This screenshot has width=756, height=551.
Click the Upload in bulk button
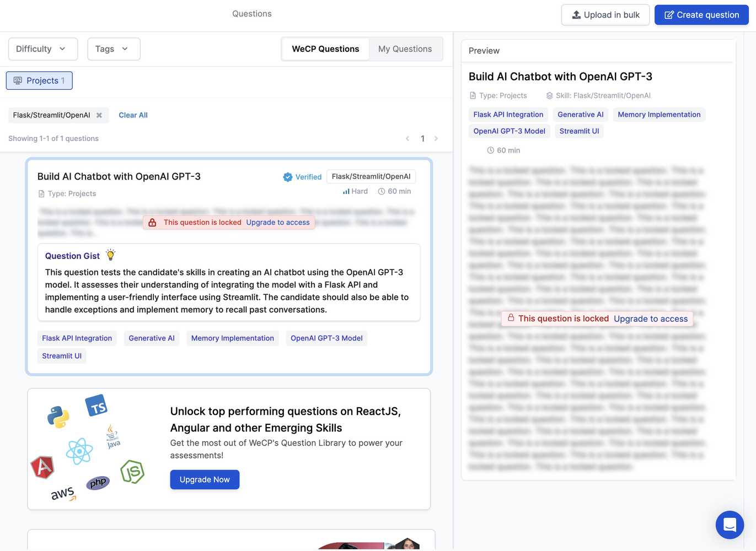click(x=605, y=15)
